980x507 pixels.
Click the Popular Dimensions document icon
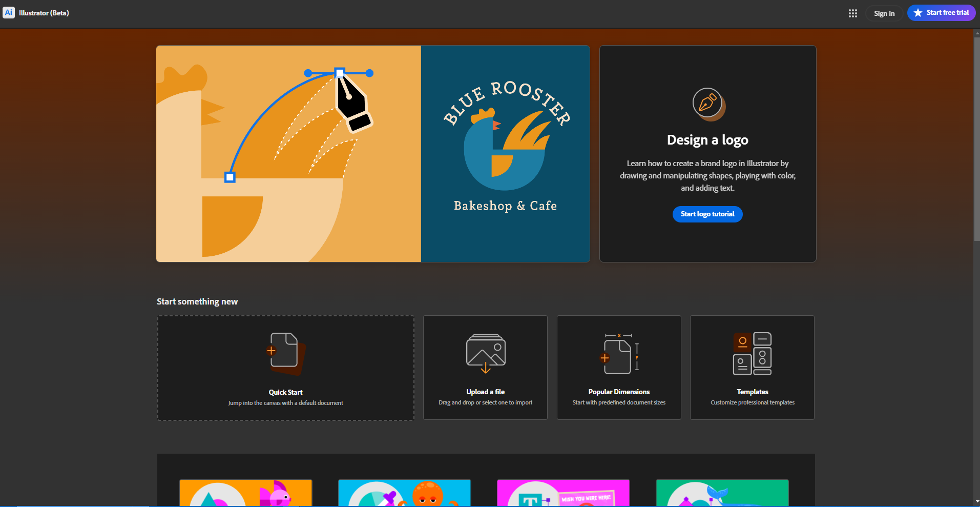pos(619,353)
